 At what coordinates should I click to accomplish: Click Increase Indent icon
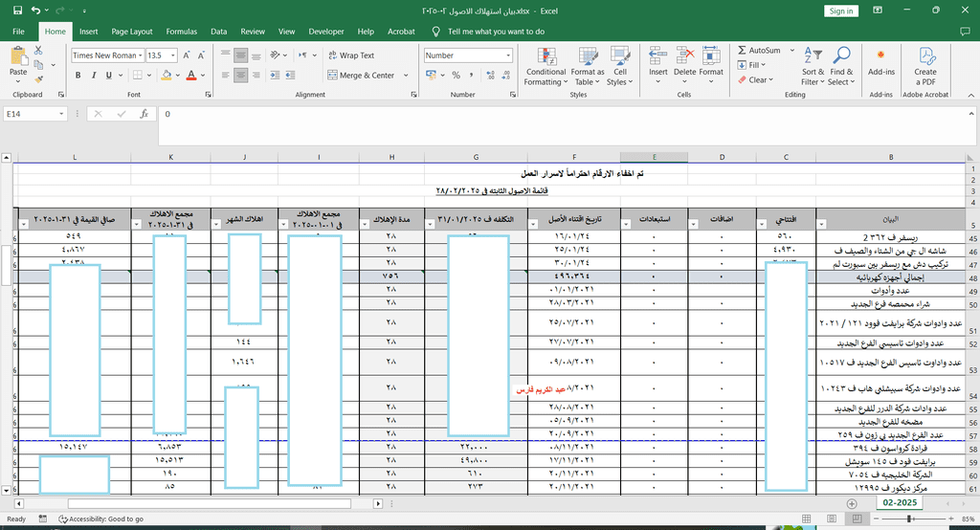pyautogui.click(x=290, y=75)
